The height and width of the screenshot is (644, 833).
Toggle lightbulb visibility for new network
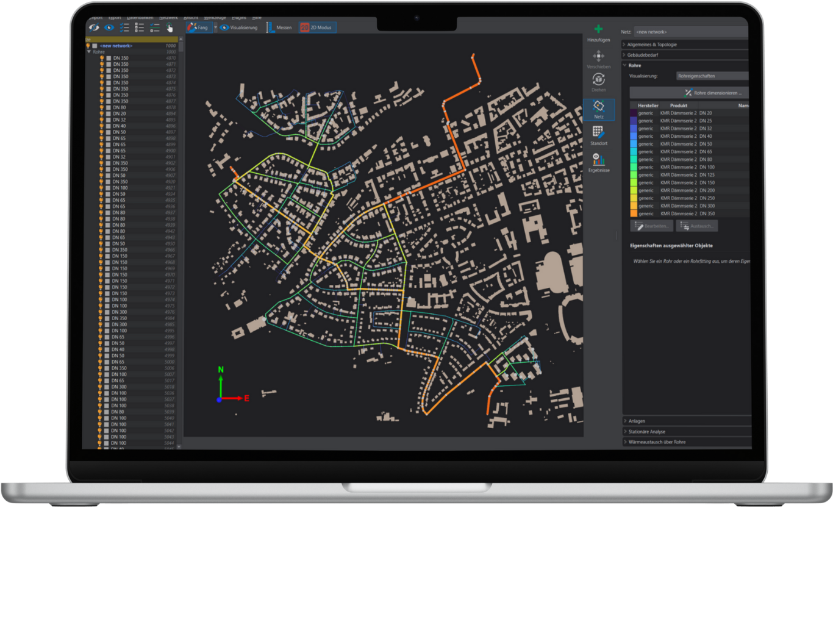pos(88,46)
